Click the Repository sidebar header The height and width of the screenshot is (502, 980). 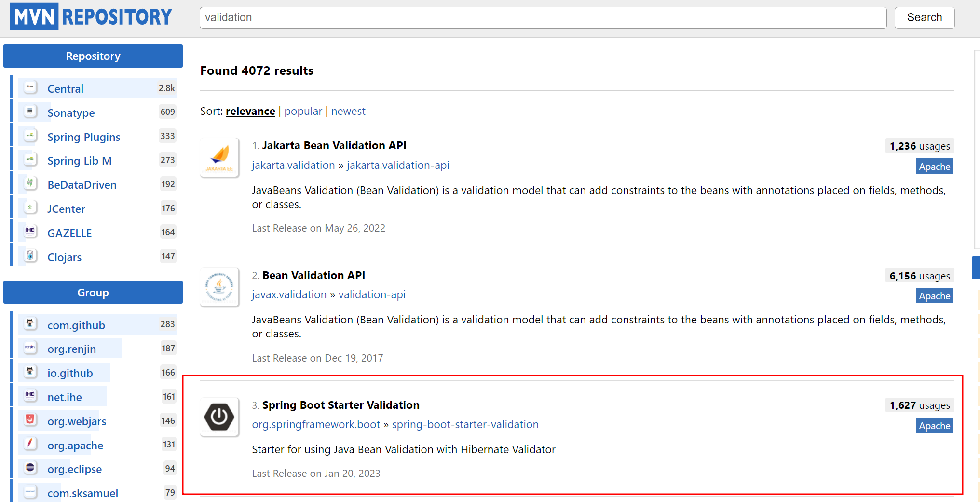point(93,56)
